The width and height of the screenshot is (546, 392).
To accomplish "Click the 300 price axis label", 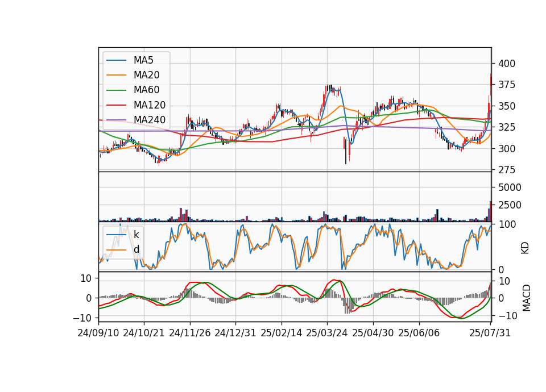I will click(x=507, y=148).
